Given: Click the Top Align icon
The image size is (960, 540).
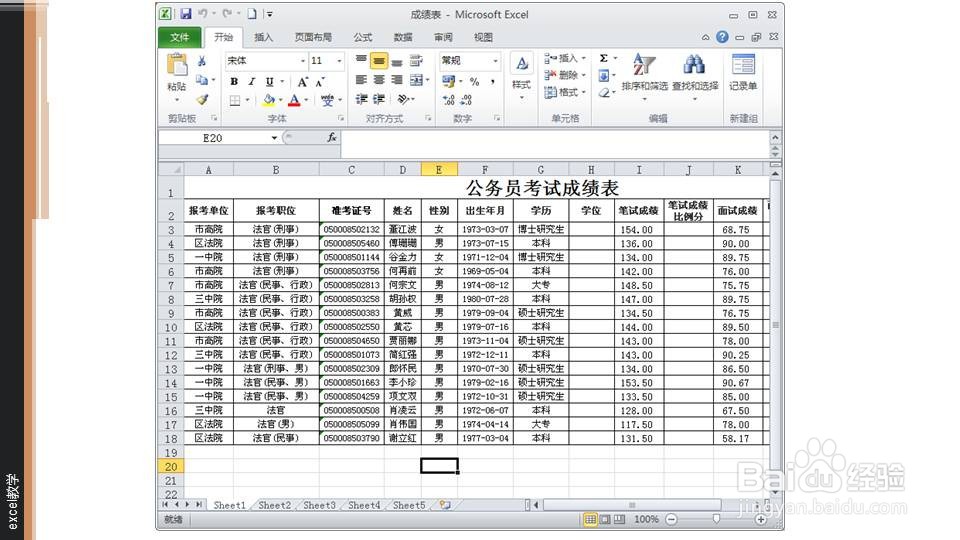Looking at the screenshot, I should tap(361, 60).
